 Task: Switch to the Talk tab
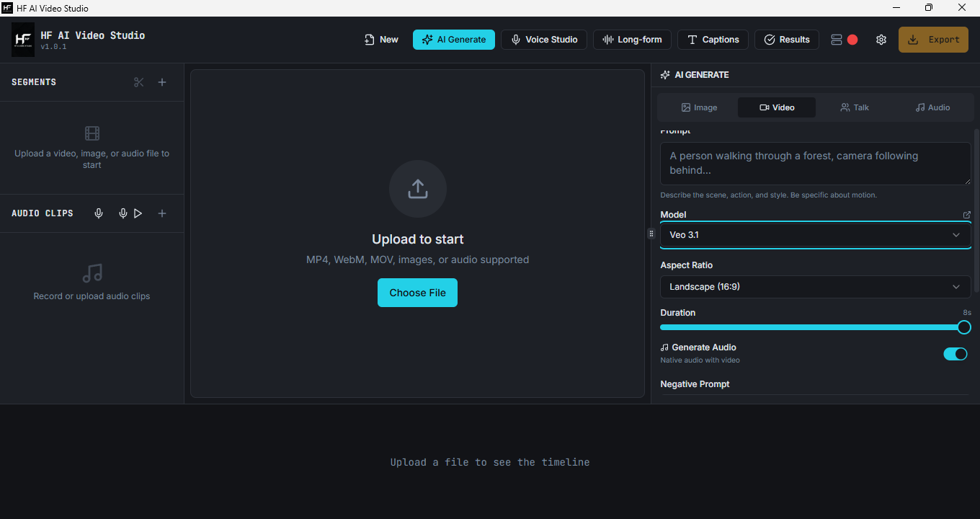tap(855, 107)
